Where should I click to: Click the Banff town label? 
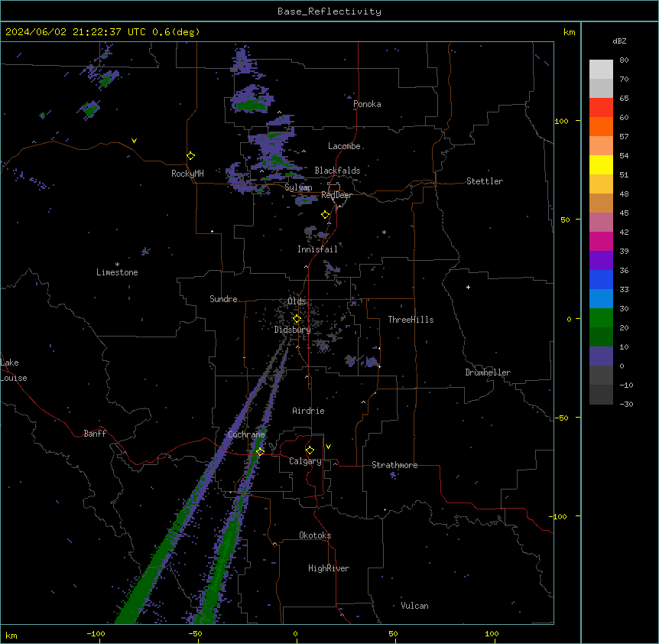click(x=95, y=434)
